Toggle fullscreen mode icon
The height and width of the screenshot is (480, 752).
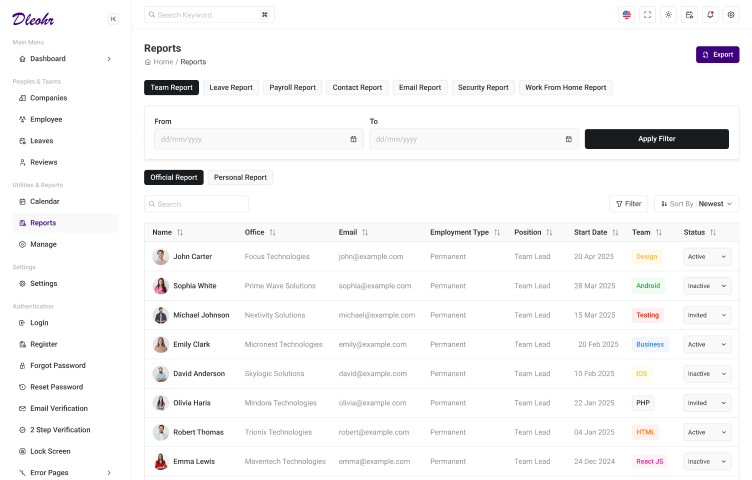(x=647, y=15)
